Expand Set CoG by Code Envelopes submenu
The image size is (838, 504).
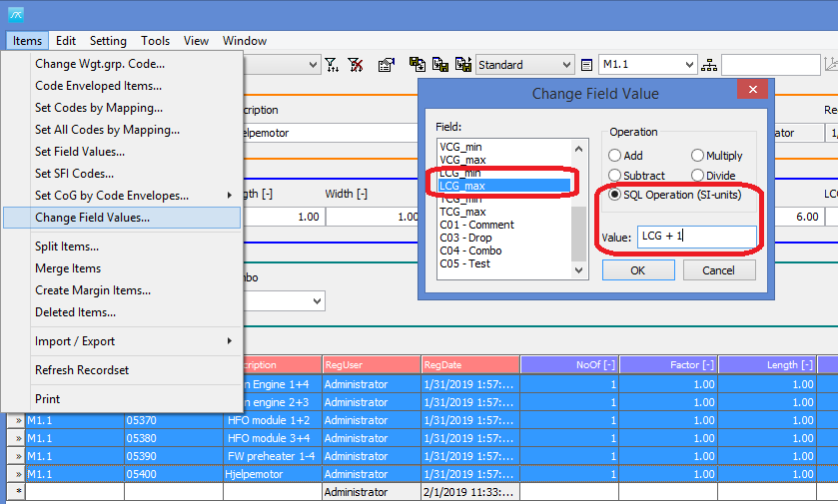point(230,196)
